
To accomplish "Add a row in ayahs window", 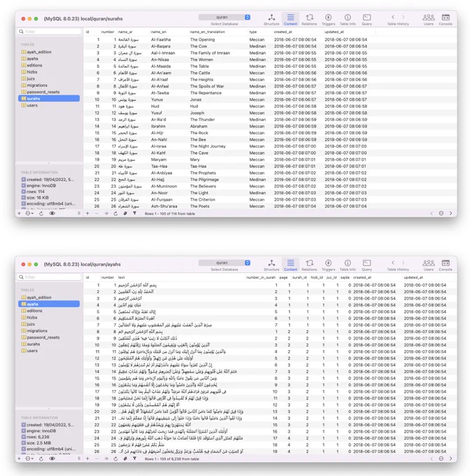I will click(87, 458).
